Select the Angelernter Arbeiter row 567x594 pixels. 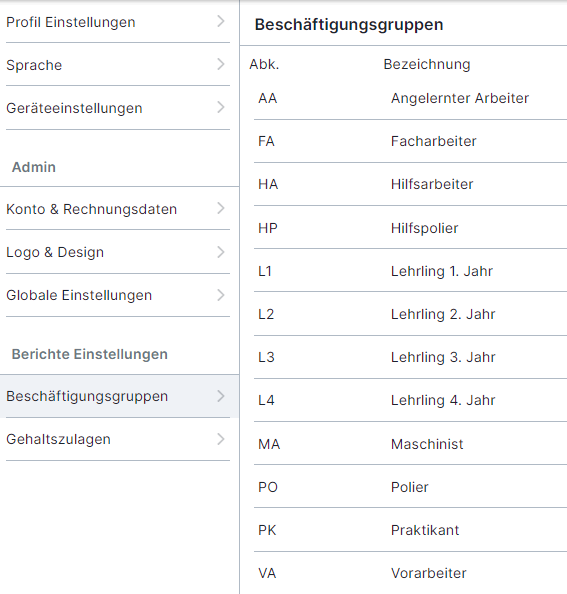tap(410, 98)
